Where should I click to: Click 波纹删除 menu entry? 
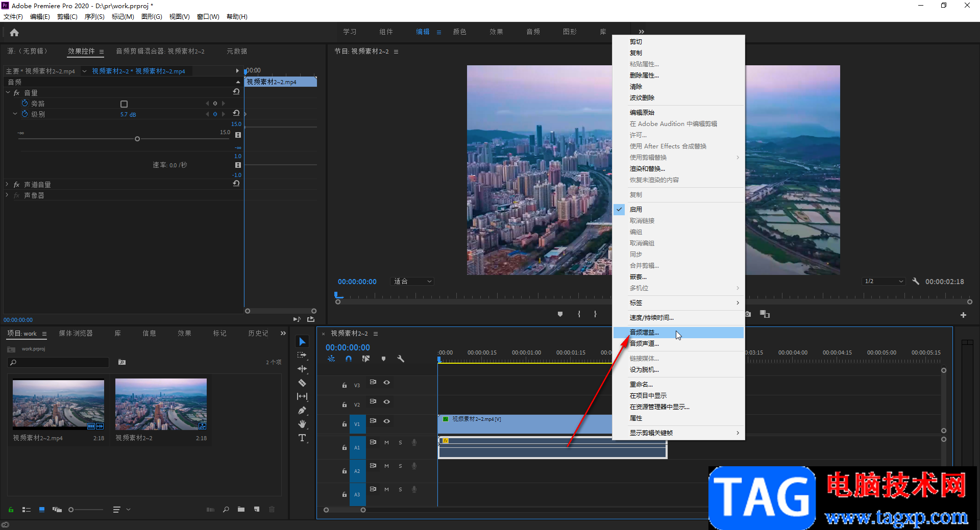[x=678, y=97]
